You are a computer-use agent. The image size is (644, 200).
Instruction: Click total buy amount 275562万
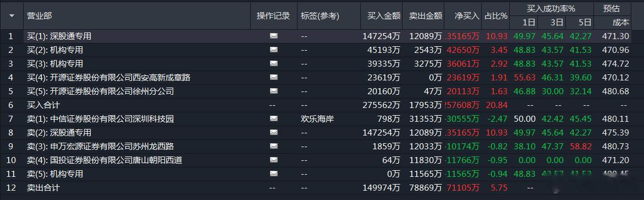coord(382,105)
